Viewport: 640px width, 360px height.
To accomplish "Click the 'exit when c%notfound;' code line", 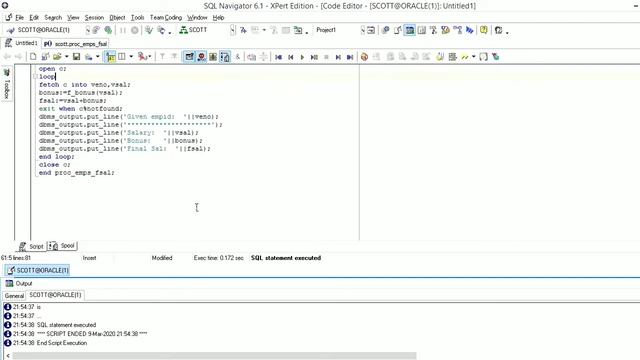I will click(80, 109).
